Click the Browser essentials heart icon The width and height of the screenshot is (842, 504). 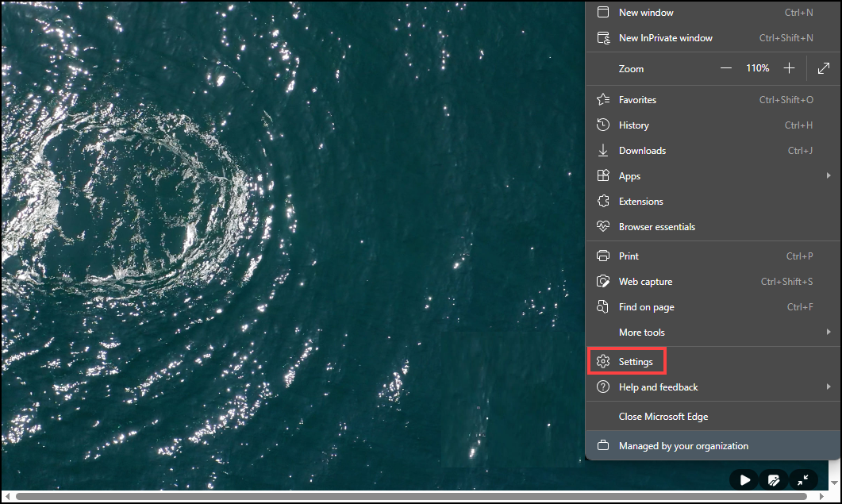pyautogui.click(x=603, y=227)
